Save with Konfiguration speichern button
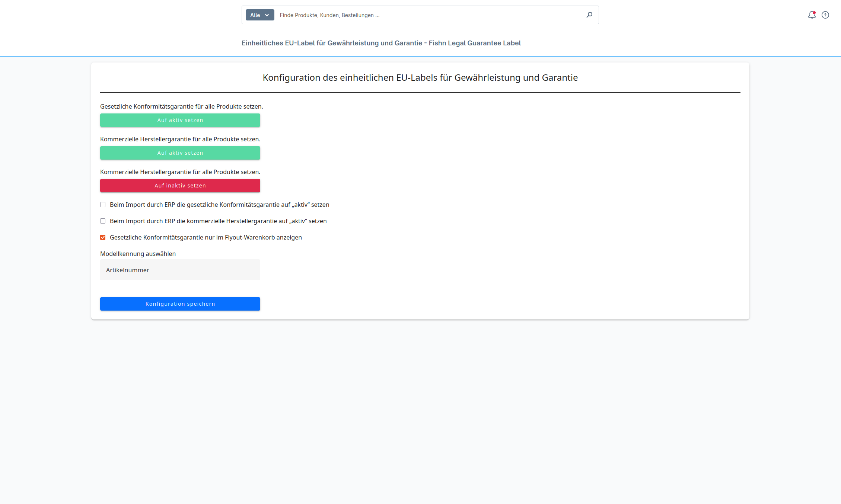The height and width of the screenshot is (504, 841). tap(180, 304)
